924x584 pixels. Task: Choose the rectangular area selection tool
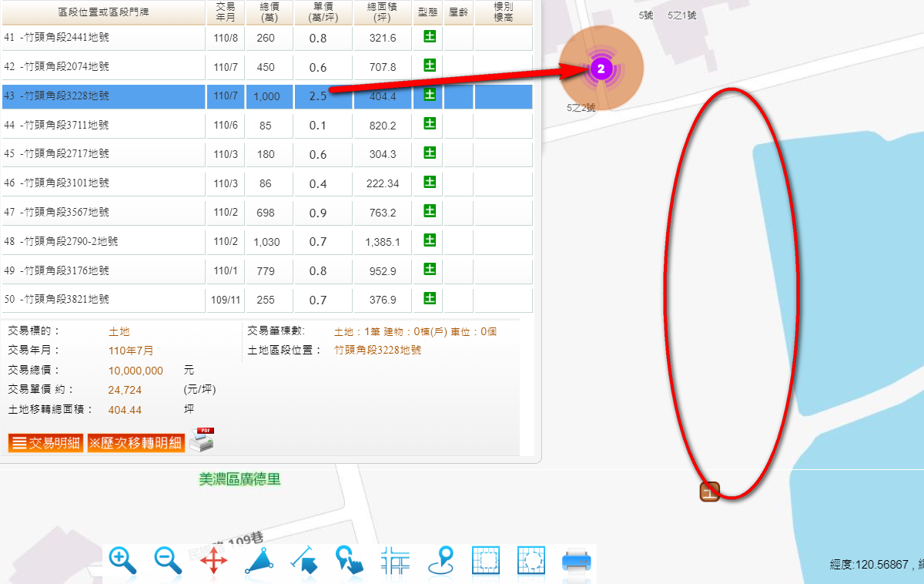(487, 560)
